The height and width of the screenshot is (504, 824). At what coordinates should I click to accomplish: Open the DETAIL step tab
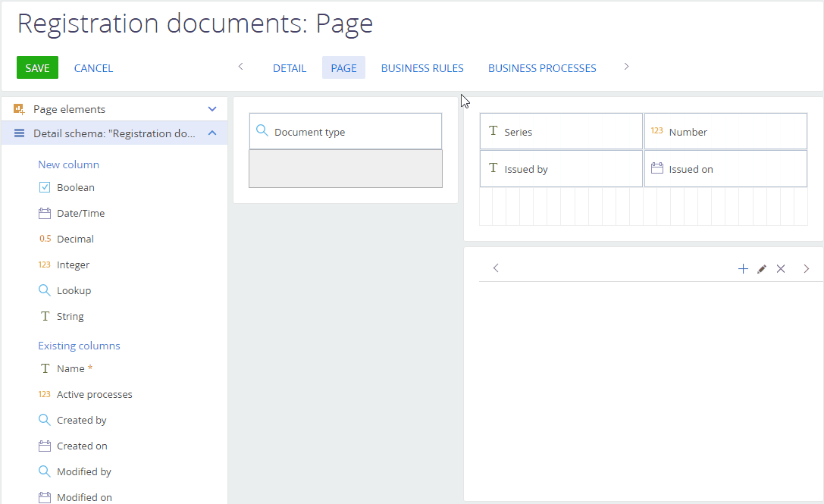pyautogui.click(x=290, y=67)
